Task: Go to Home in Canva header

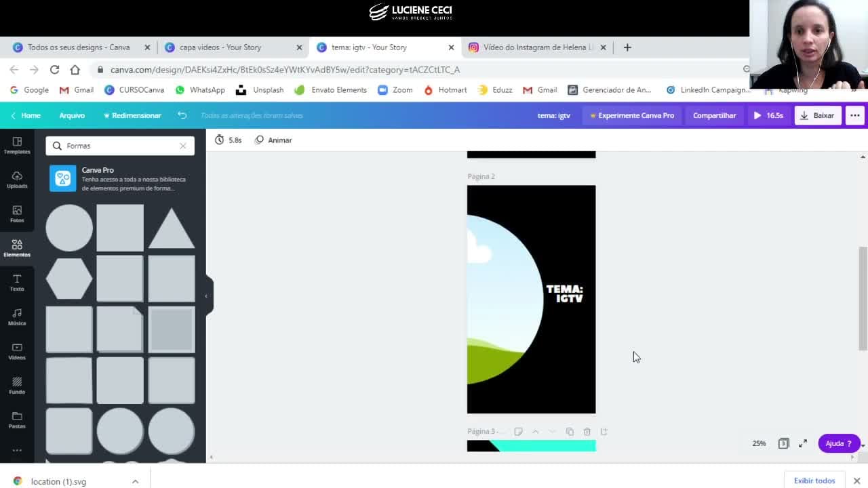Action: (25, 115)
